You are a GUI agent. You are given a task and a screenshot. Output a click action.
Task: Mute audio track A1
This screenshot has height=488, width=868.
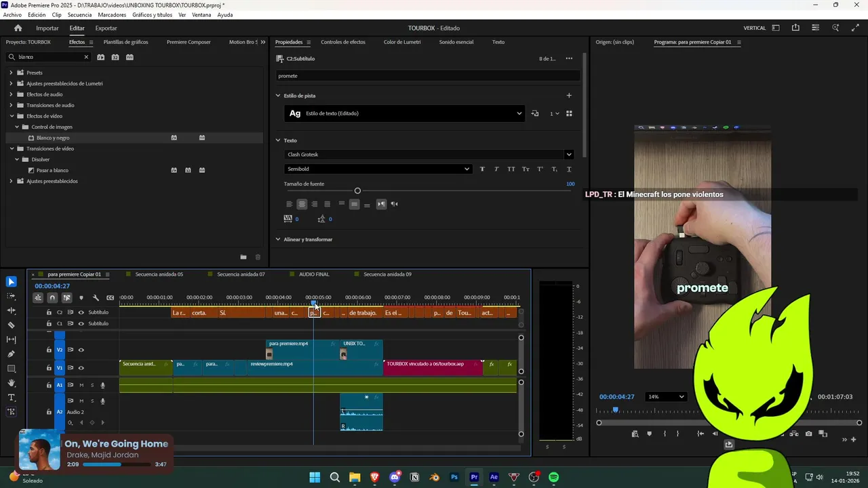[81, 385]
